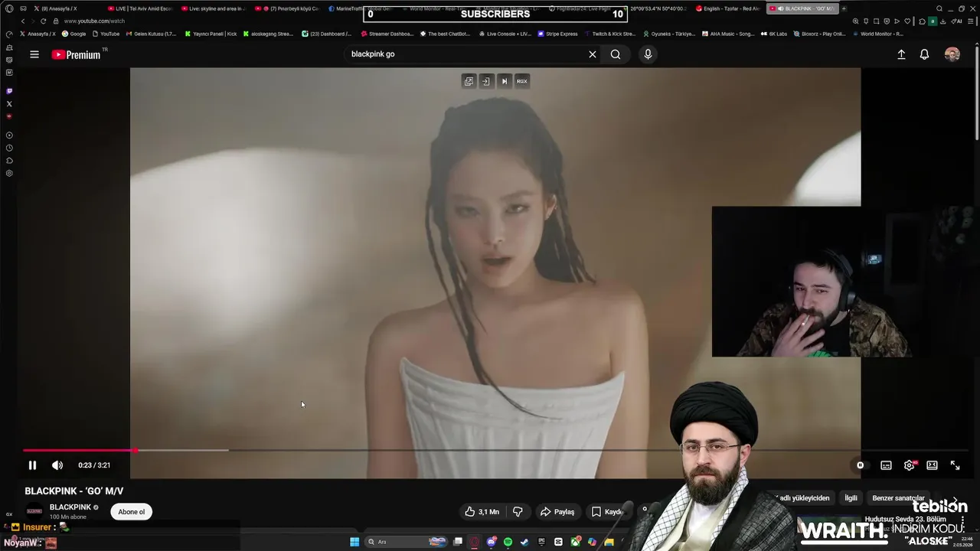Like the video with 3,1 Mn likes
This screenshot has height=551, width=980.
tap(482, 512)
